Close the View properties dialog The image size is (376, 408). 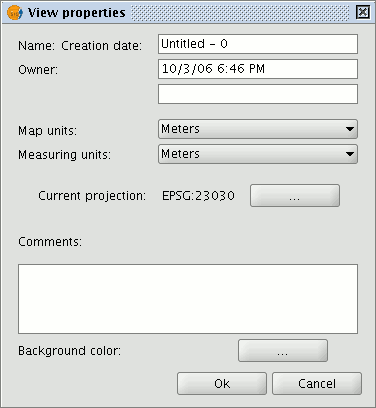363,13
